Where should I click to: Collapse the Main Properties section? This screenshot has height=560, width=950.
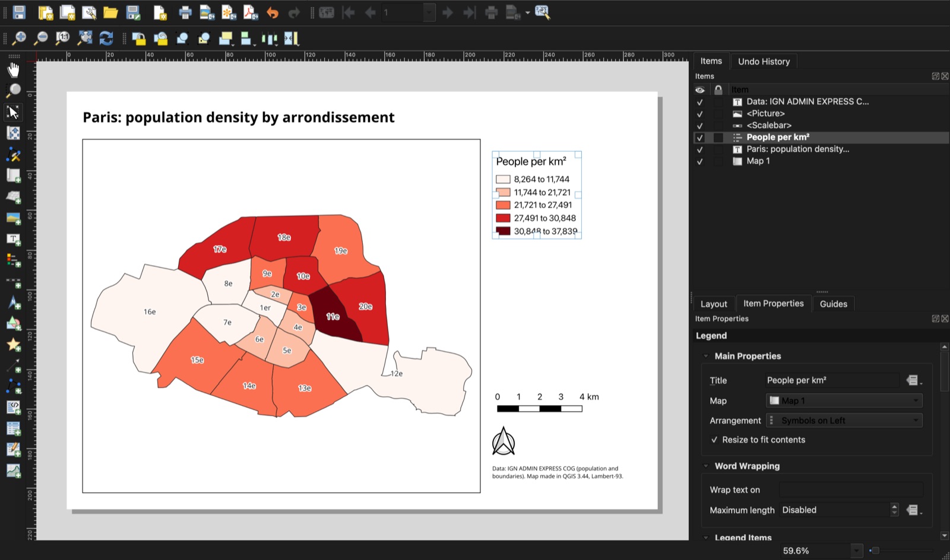coord(706,356)
